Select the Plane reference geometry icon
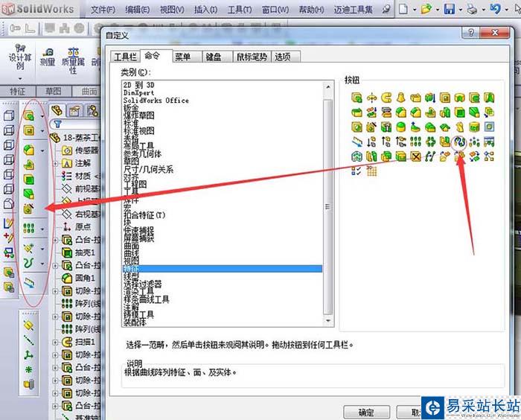Viewport: 521px width, 420px height. click(x=29, y=325)
